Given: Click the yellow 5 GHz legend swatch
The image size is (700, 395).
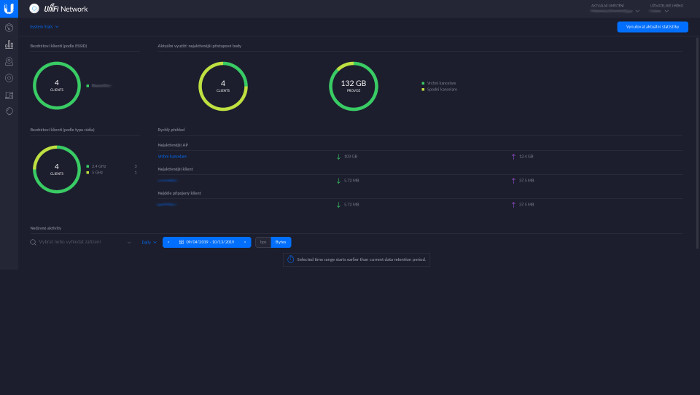Looking at the screenshot, I should tap(88, 172).
